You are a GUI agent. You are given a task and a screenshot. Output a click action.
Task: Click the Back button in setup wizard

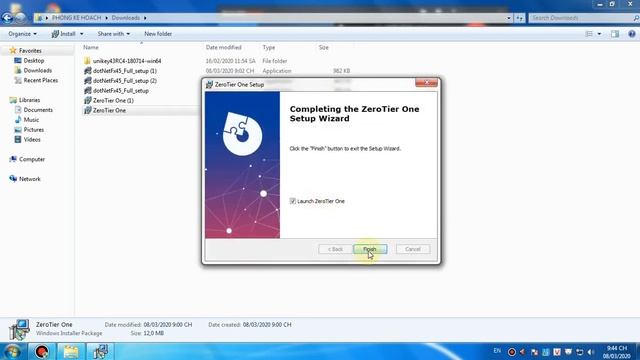(x=335, y=249)
